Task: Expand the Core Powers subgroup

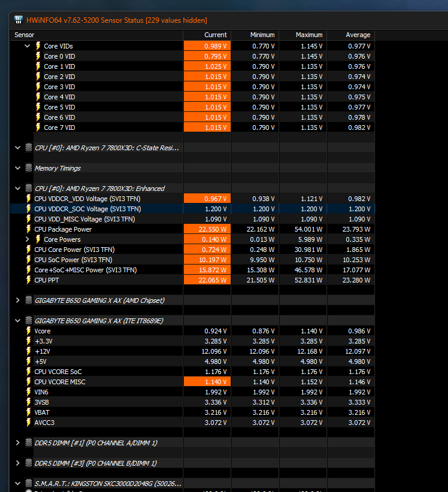Action: tap(28, 239)
